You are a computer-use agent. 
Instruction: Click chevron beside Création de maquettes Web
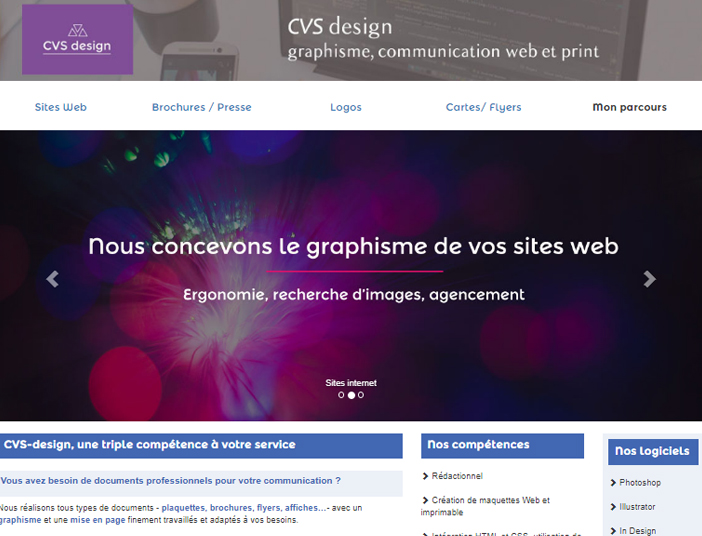coord(425,500)
